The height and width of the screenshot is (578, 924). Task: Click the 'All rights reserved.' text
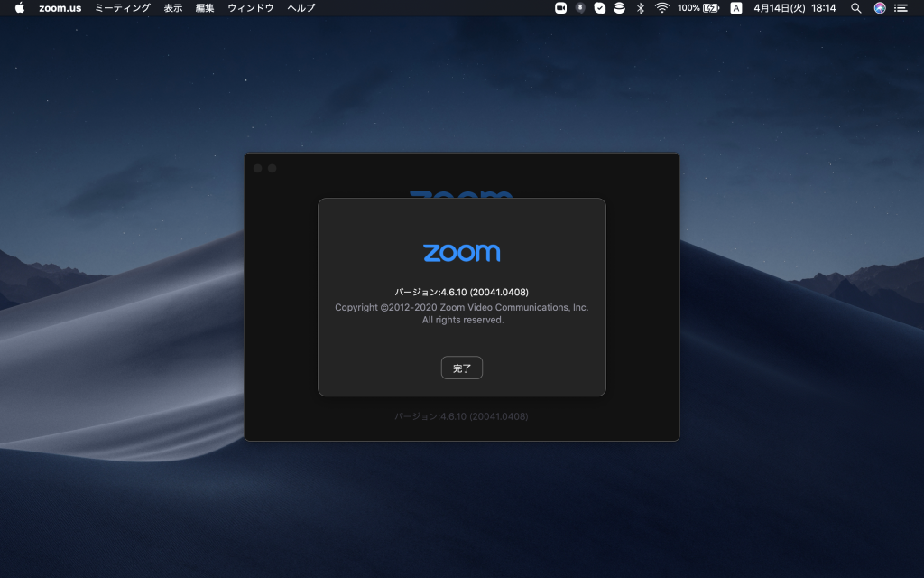[463, 320]
